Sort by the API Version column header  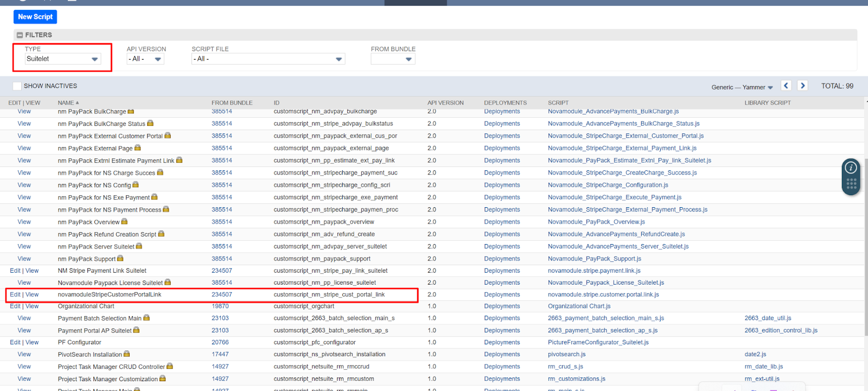(445, 102)
